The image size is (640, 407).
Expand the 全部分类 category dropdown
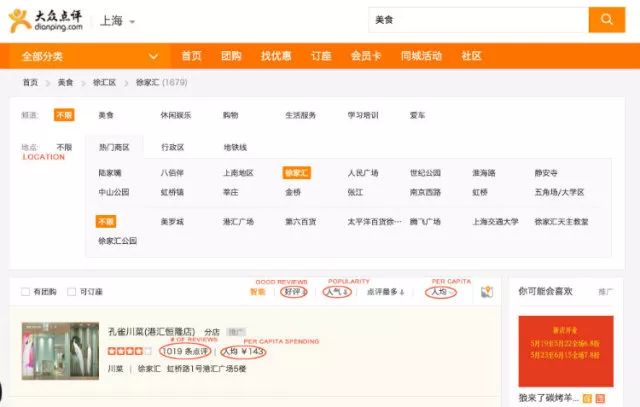click(89, 56)
